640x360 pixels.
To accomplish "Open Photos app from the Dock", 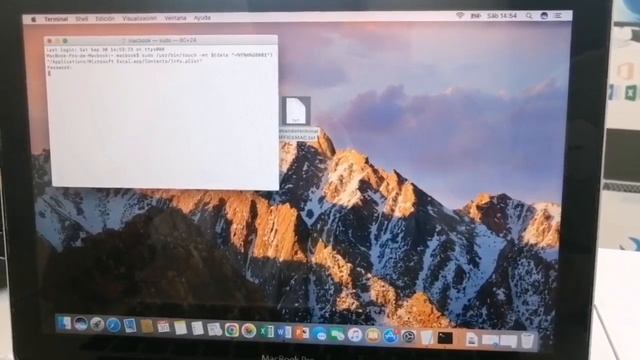I will click(x=249, y=330).
